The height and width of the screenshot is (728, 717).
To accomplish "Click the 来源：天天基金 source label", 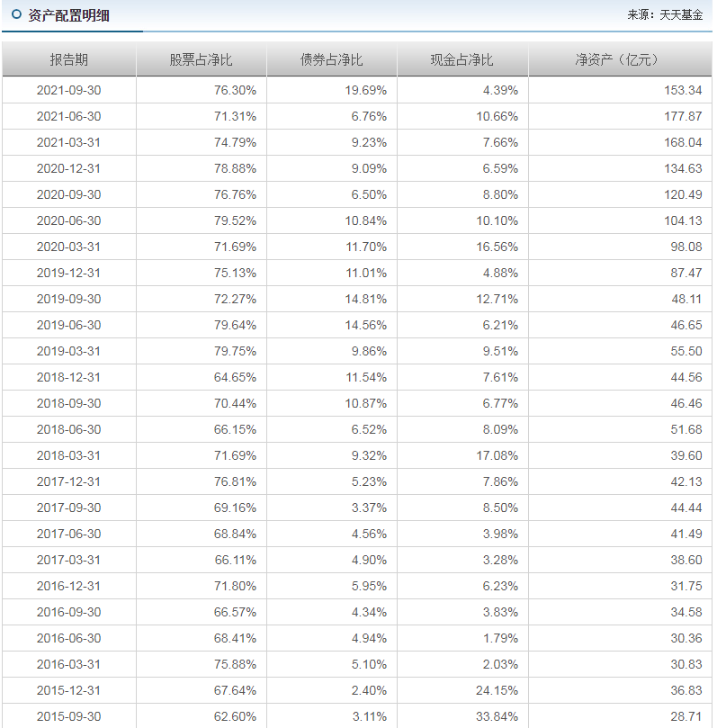I will pyautogui.click(x=665, y=15).
